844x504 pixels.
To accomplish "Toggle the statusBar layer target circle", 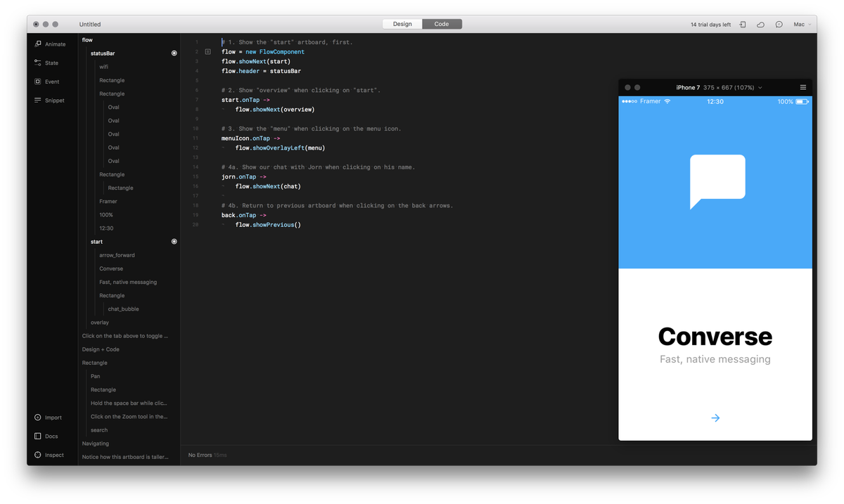I will click(174, 53).
